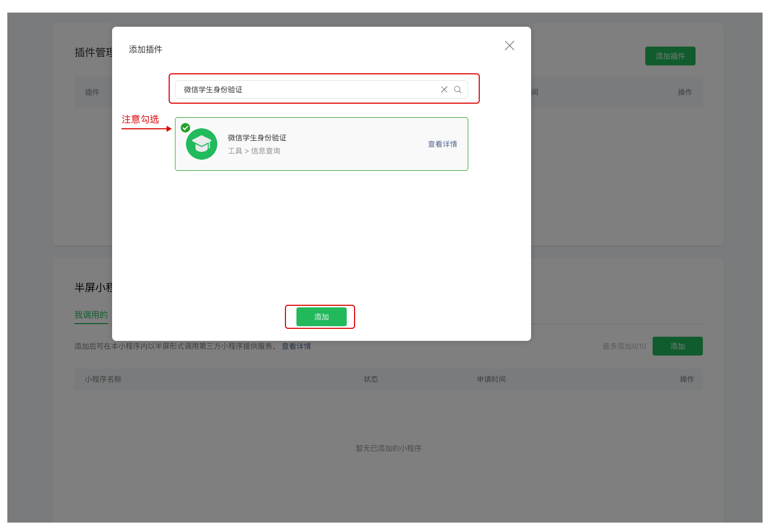Click 添加 button next to 最多添加0/10
The height and width of the screenshot is (532, 772).
(677, 346)
